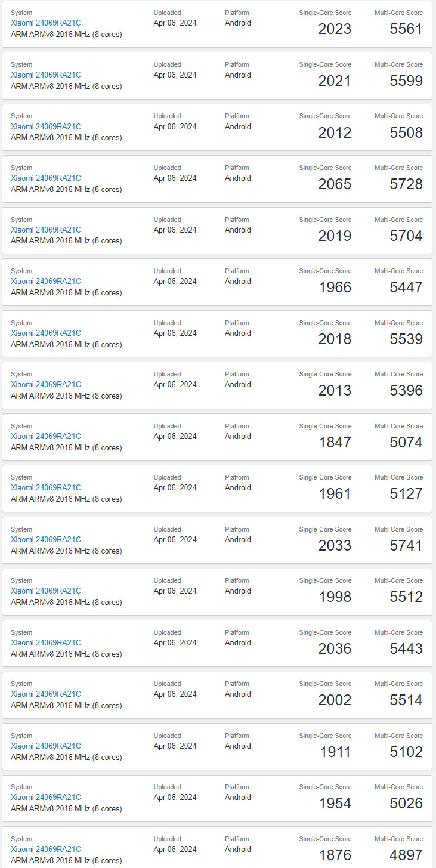Click the multi-core score value 5074
The width and height of the screenshot is (436, 868).
coord(406,442)
